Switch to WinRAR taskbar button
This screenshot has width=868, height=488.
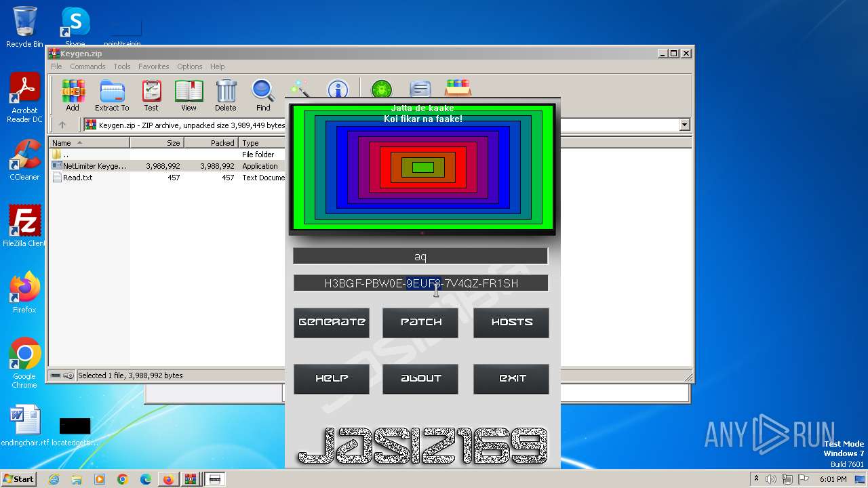[x=191, y=479]
